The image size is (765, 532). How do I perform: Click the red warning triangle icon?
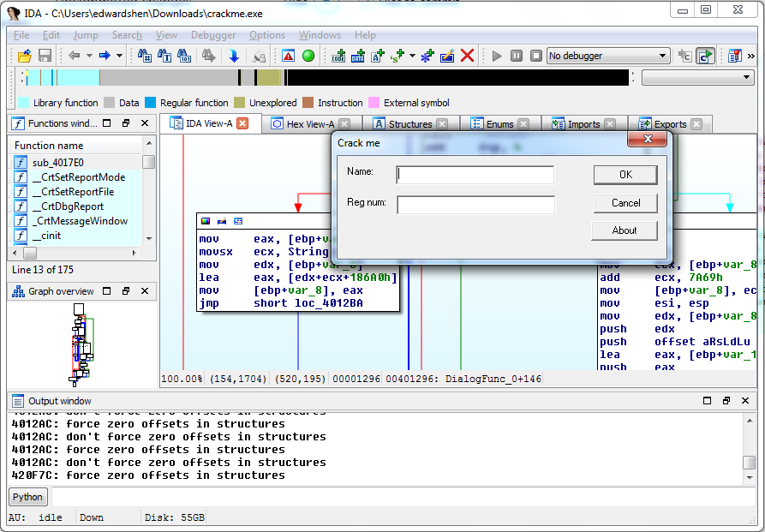[x=289, y=56]
